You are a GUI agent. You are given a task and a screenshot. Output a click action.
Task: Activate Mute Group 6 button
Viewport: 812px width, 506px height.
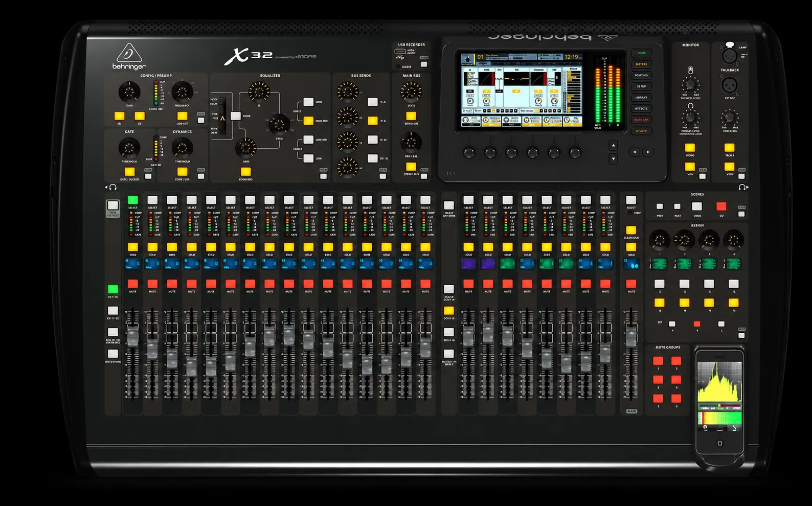(x=676, y=398)
